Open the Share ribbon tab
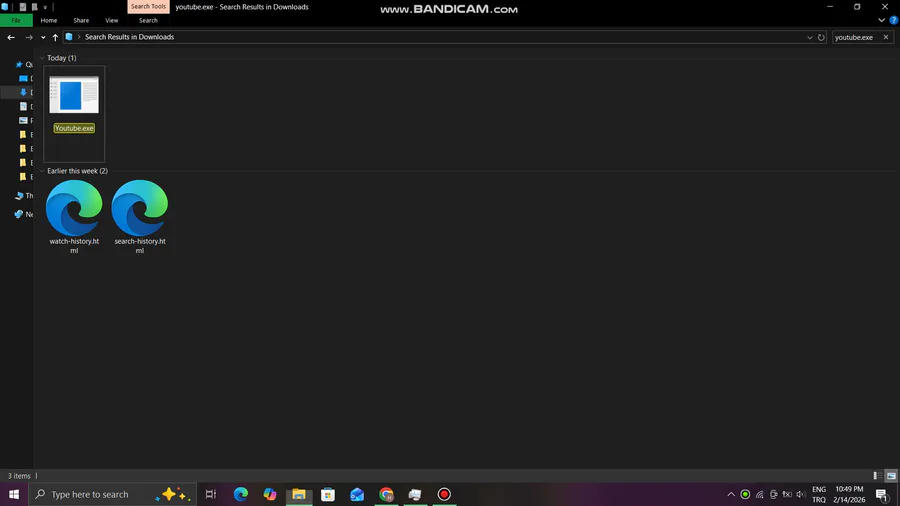Viewport: 900px width, 506px height. point(81,21)
